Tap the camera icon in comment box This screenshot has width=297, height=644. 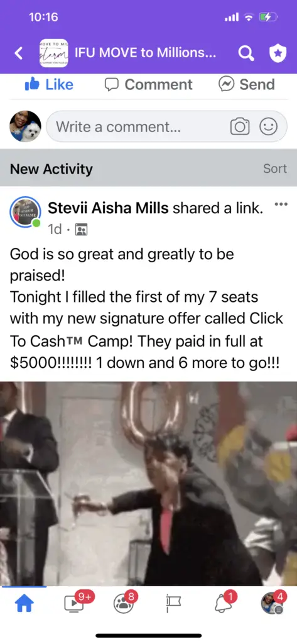click(x=240, y=126)
